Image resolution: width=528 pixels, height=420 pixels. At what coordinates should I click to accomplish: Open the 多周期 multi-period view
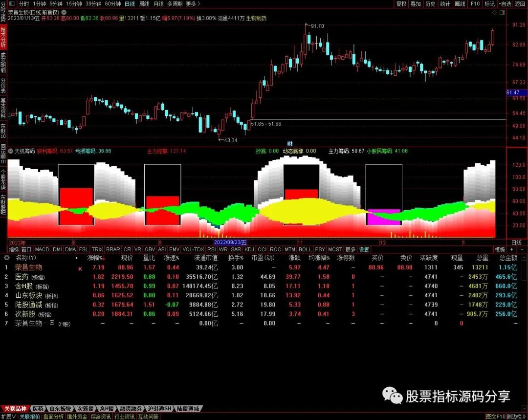pyautogui.click(x=175, y=4)
